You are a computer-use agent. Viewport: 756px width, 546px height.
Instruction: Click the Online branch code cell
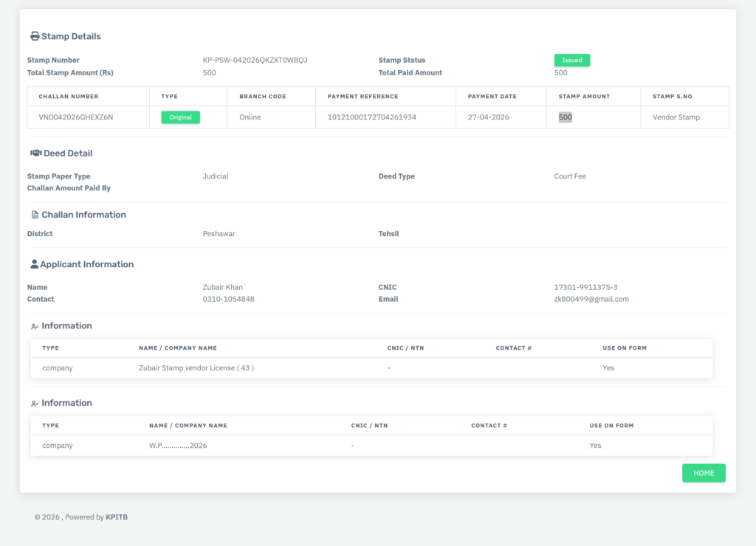(250, 117)
